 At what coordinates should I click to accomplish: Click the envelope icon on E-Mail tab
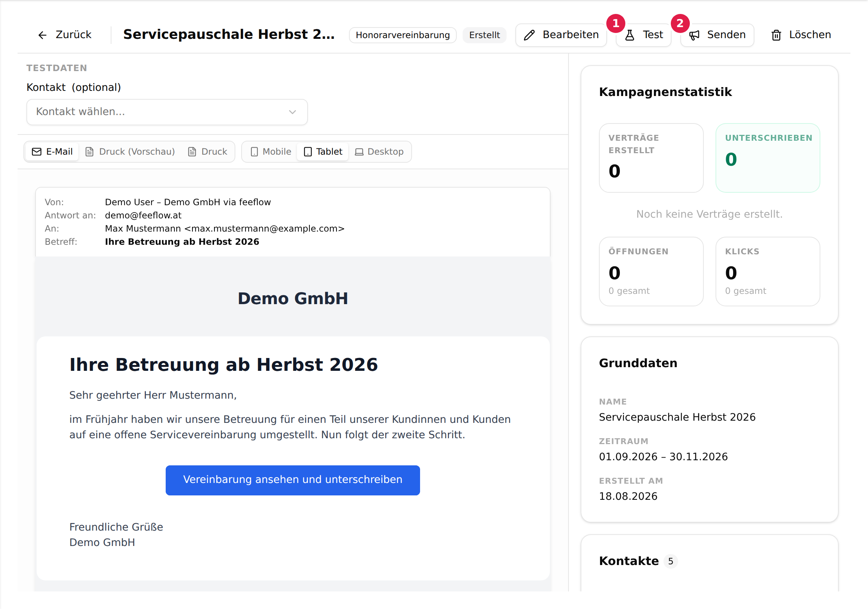click(37, 152)
